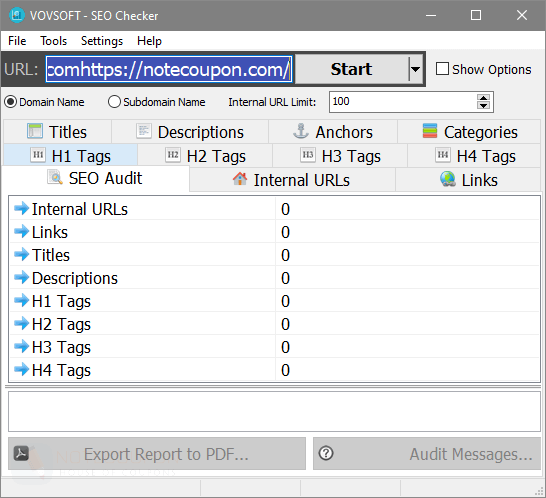Switch to the Anchors tab

point(333,131)
